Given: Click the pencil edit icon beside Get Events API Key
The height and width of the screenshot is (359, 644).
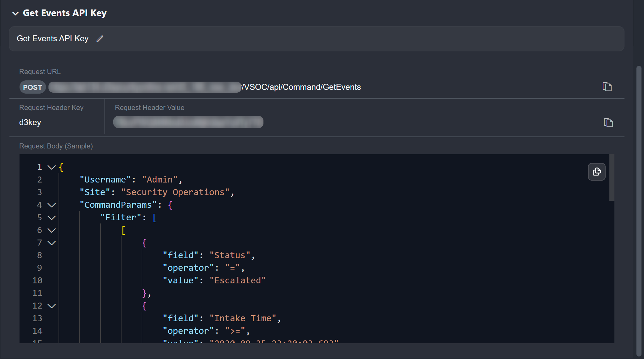Looking at the screenshot, I should coord(100,38).
